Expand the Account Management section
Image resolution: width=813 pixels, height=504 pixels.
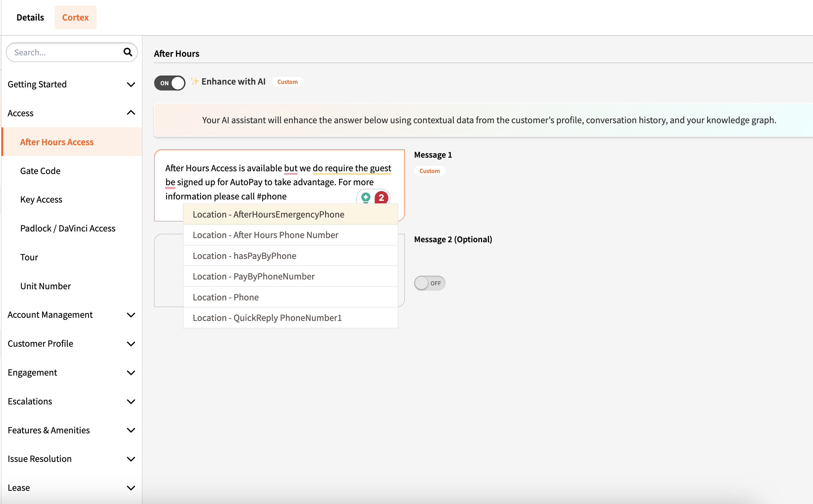point(131,315)
